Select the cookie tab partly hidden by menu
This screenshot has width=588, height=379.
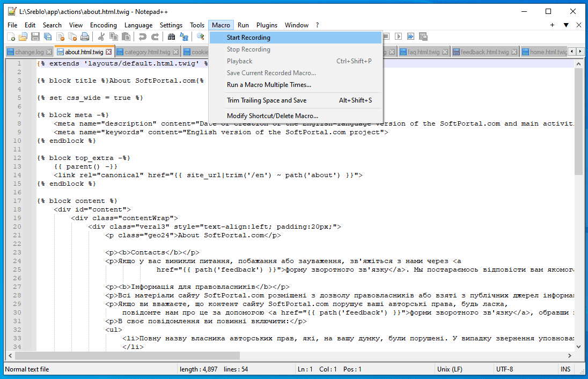point(195,52)
